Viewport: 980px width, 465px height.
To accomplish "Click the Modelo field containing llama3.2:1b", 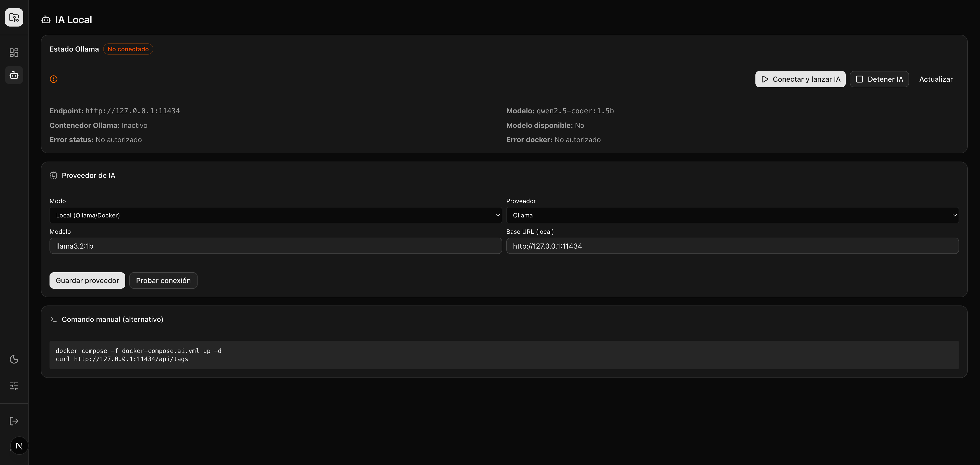I will coord(275,246).
